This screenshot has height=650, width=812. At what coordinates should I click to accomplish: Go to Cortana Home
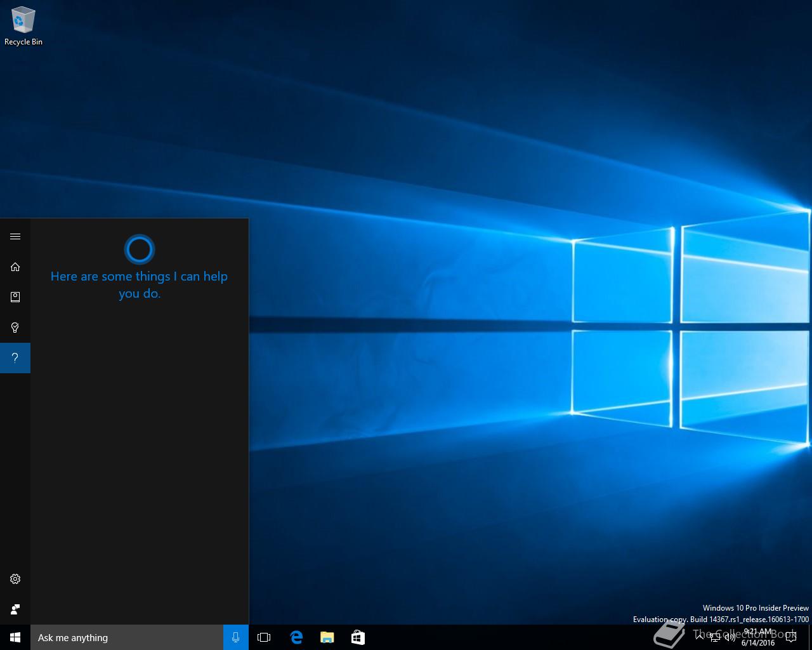(x=15, y=267)
